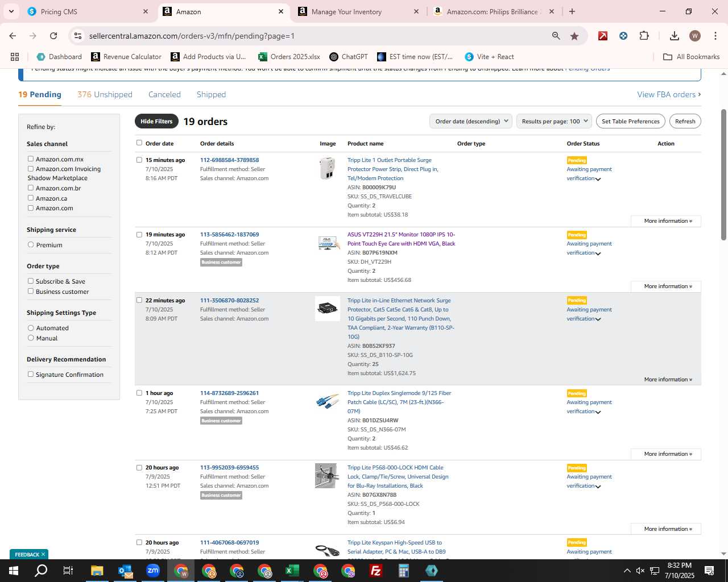Viewport: 728px width, 582px height.
Task: Click Set Table Preferences button
Action: click(631, 121)
